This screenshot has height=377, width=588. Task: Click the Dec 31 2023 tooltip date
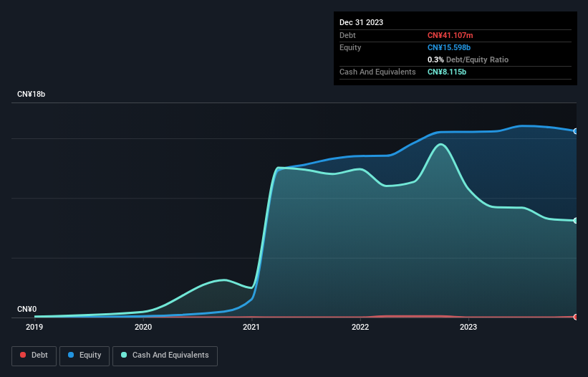[361, 22]
